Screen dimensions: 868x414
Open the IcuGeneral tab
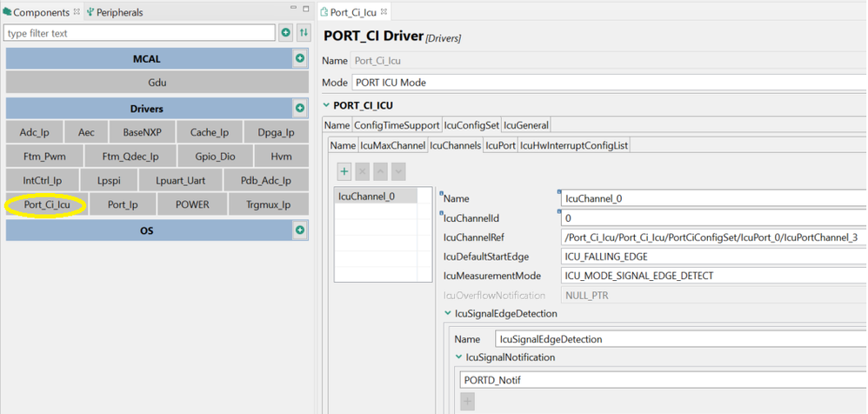pos(526,125)
